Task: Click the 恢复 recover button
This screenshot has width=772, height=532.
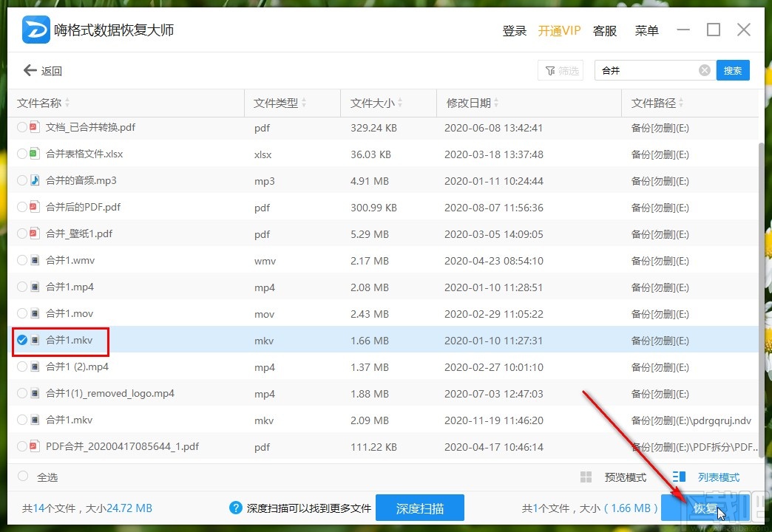Action: click(705, 508)
